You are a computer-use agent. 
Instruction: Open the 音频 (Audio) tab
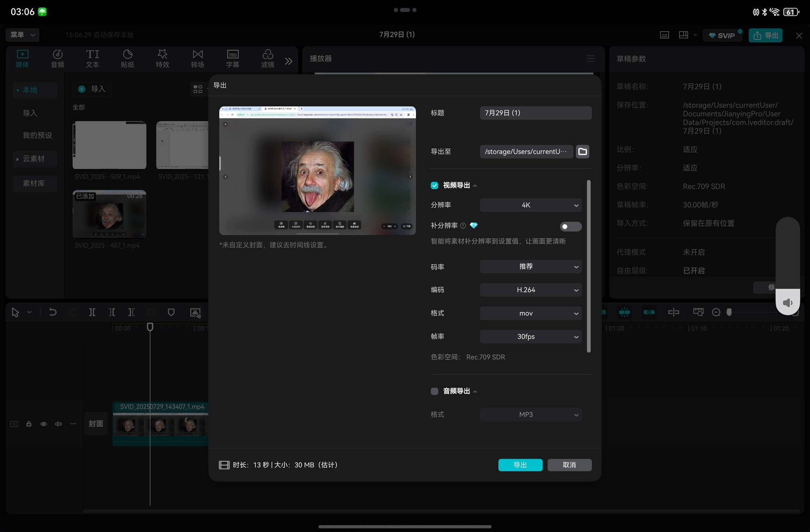pos(58,59)
